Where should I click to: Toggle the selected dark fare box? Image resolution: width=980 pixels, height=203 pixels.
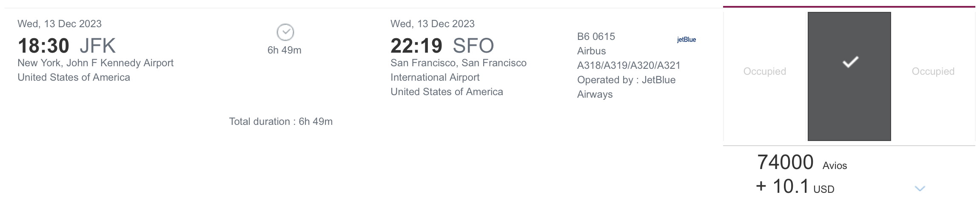(849, 76)
